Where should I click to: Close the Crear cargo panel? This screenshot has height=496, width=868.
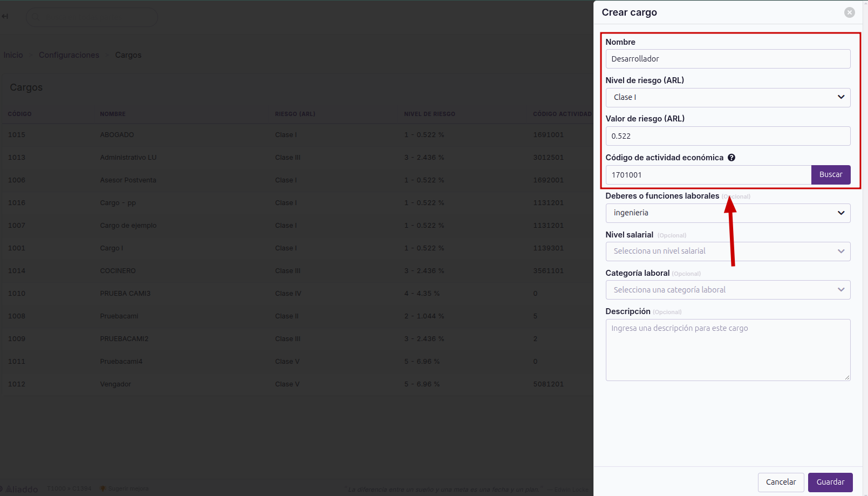(x=850, y=12)
